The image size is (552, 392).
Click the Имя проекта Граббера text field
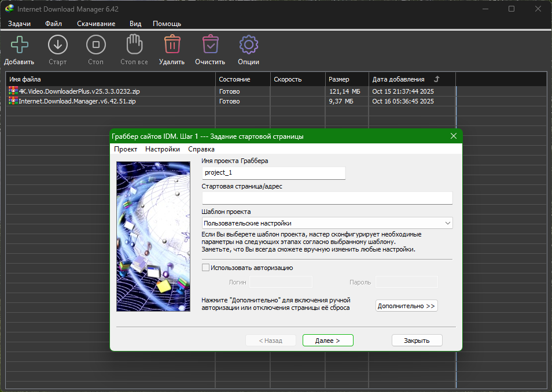click(273, 173)
